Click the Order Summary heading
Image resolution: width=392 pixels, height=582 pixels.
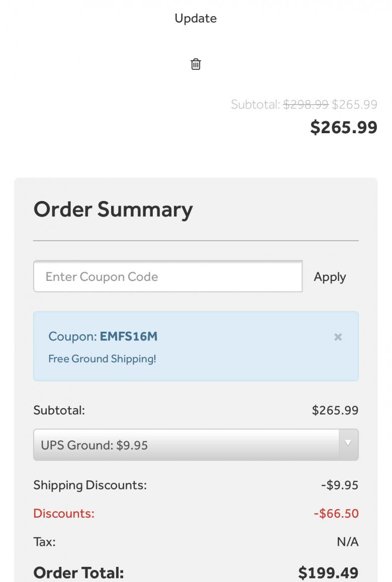click(113, 210)
